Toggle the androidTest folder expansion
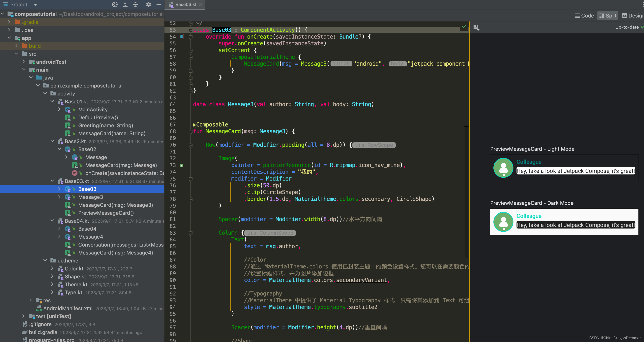 (x=24, y=61)
